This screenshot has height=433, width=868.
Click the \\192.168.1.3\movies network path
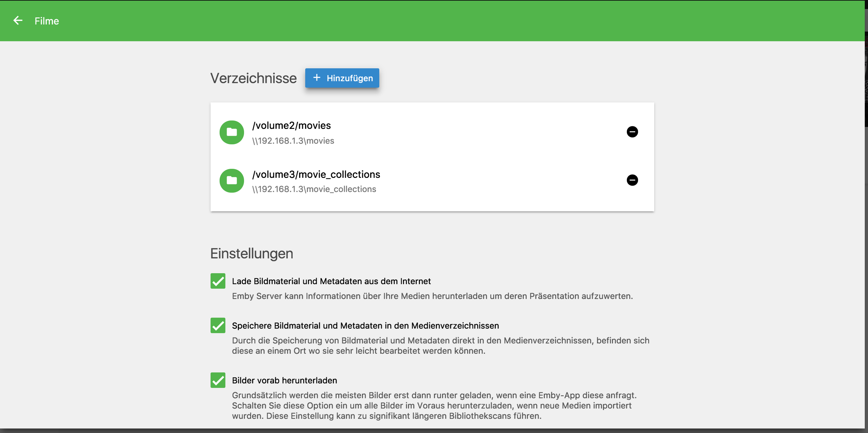pos(293,140)
